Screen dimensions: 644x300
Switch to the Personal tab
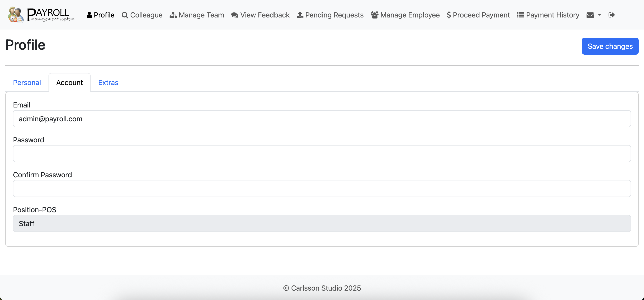pos(27,83)
